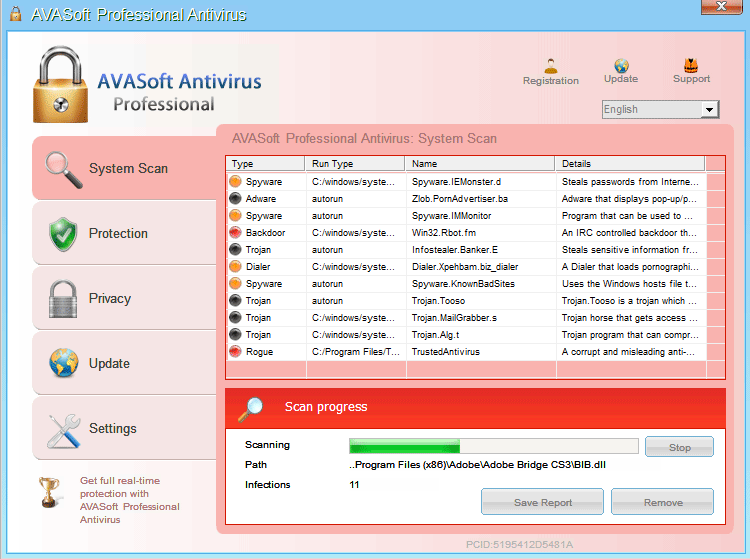Switch to the Protection tab
The width and height of the screenshot is (750, 559).
(118, 234)
